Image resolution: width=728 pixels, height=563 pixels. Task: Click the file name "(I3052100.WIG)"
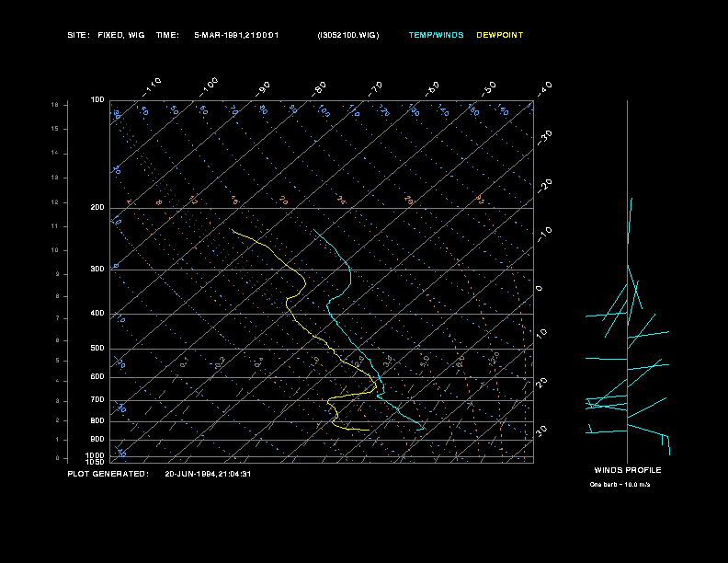348,35
